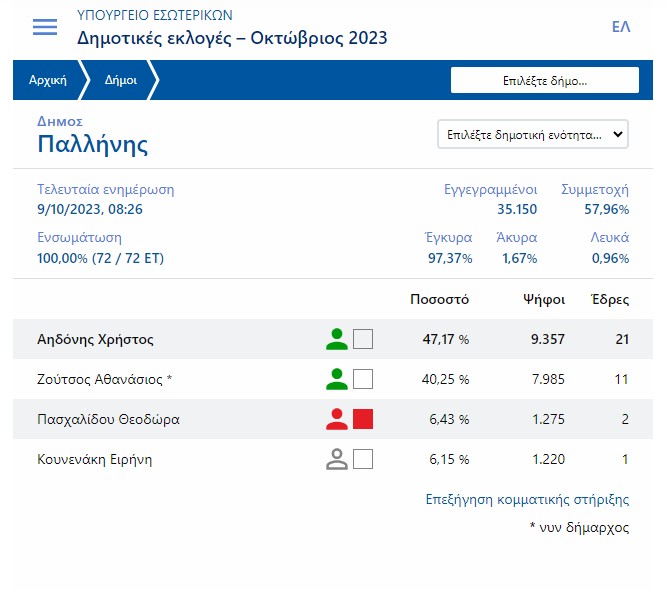Click percentage value 6,43 %
Screen dimensions: 668x590
pos(449,419)
